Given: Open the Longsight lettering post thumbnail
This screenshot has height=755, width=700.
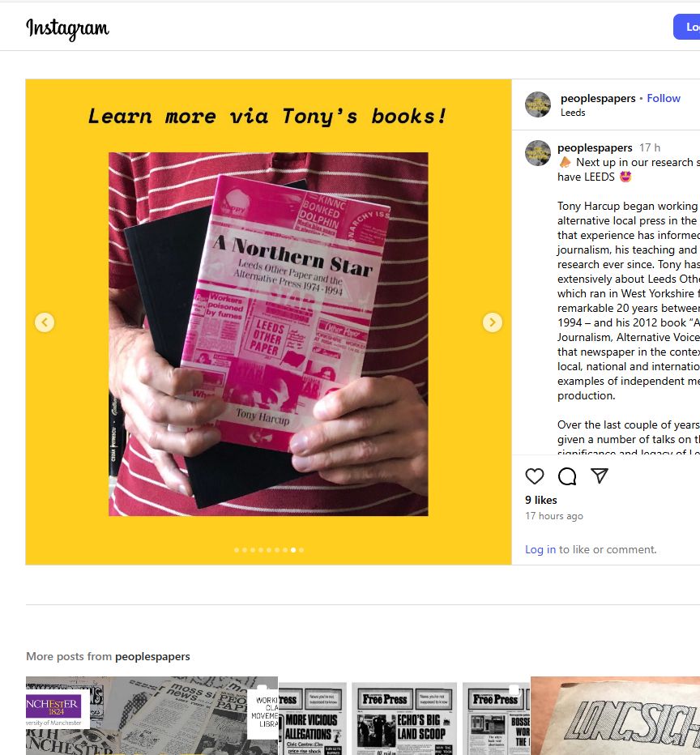Looking at the screenshot, I should (615, 715).
